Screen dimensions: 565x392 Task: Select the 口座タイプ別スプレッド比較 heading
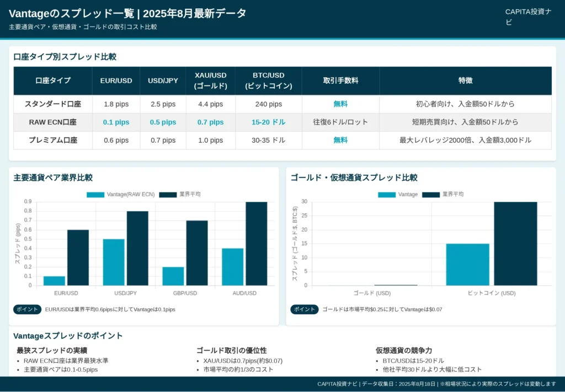coord(65,57)
